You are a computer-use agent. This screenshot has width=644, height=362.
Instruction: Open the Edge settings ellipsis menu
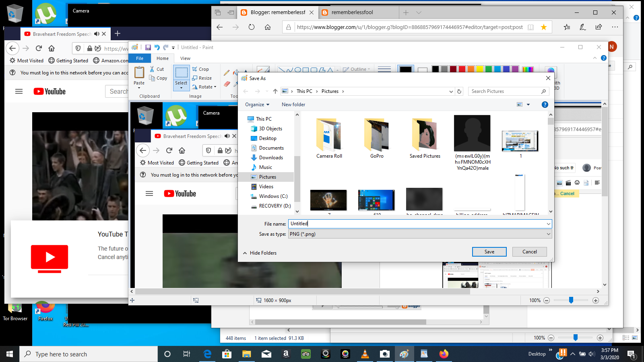pyautogui.click(x=615, y=27)
